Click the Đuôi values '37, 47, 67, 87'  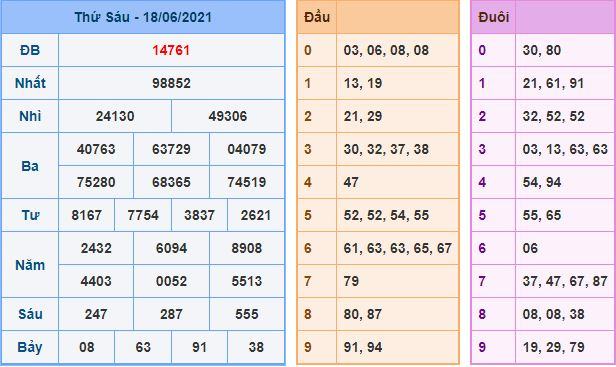(x=565, y=281)
